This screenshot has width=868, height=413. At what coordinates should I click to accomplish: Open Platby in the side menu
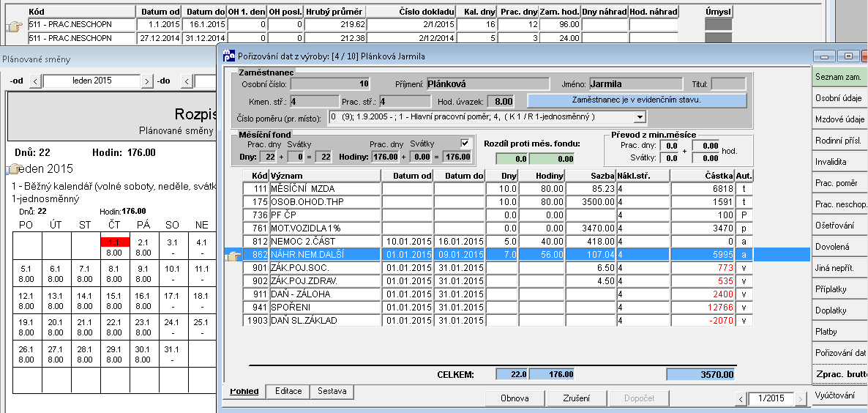pos(839,332)
